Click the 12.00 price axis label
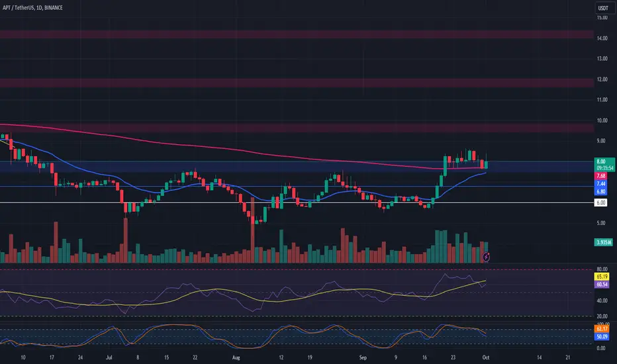Viewport: 617px width, 364px height. [602, 79]
